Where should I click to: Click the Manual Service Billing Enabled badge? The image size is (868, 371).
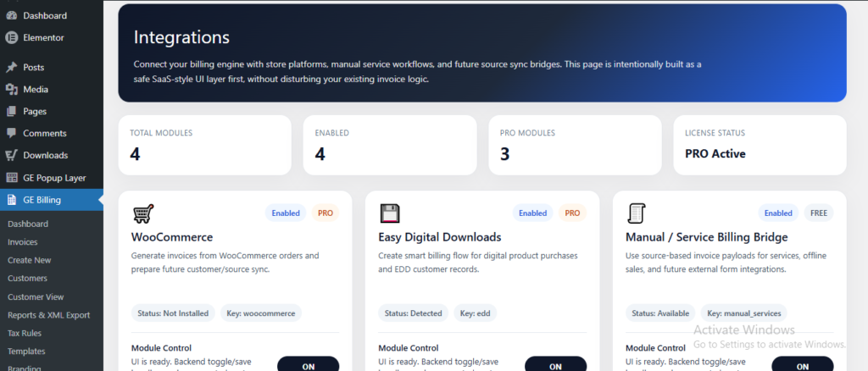[778, 213]
